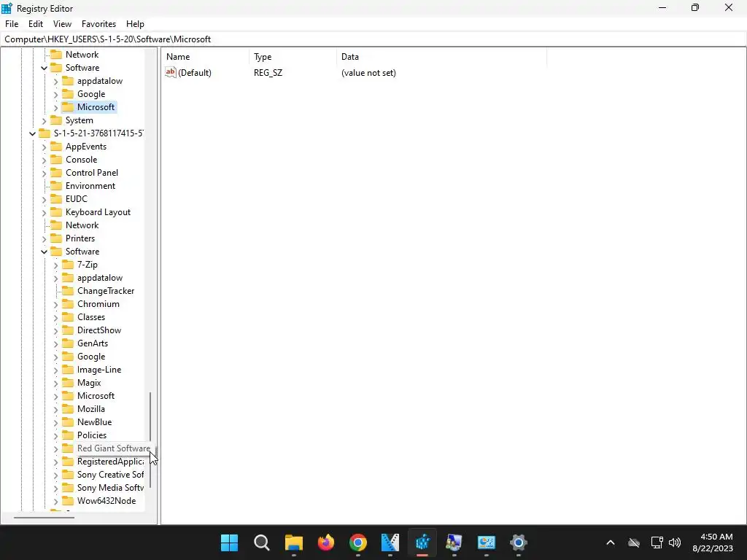This screenshot has width=747, height=560.
Task: Click the Wow6432Node folder icon
Action: tap(68, 501)
